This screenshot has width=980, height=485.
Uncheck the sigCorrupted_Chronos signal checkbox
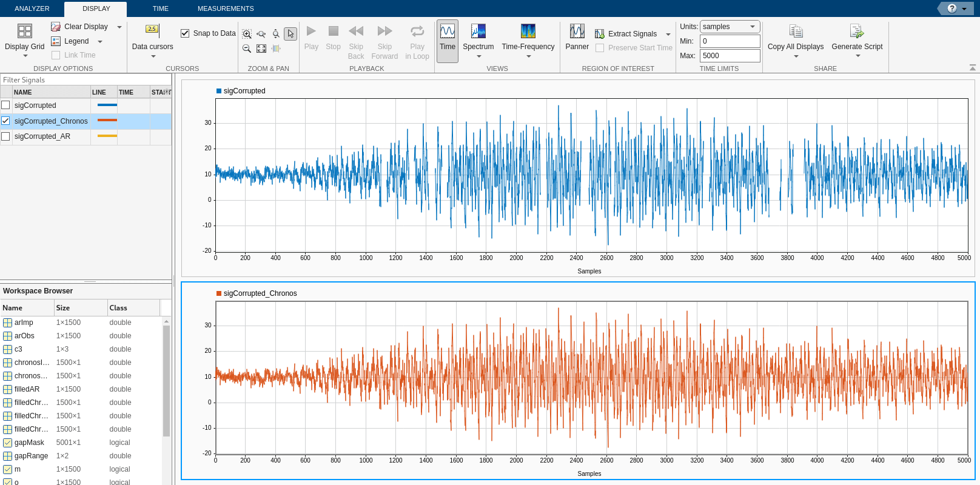(x=5, y=121)
